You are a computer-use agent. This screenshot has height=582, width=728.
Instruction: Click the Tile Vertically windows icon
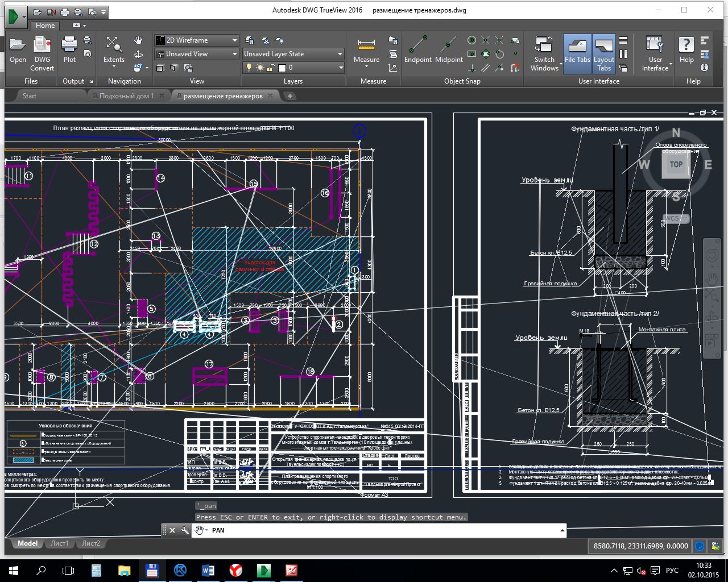pos(623,54)
